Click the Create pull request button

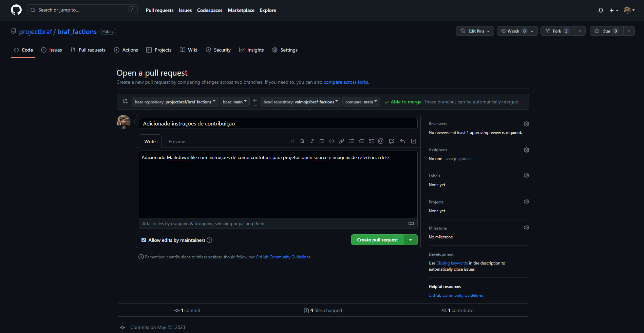point(377,240)
